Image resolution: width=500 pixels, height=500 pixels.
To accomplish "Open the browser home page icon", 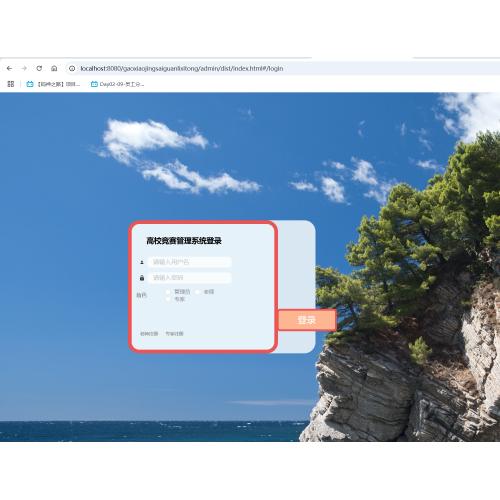I will pos(54,68).
